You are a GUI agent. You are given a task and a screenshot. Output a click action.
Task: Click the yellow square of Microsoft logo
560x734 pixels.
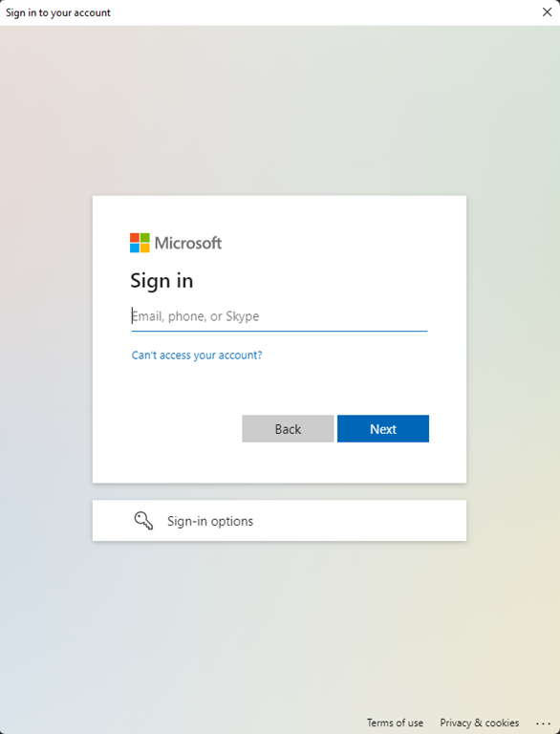tap(144, 248)
